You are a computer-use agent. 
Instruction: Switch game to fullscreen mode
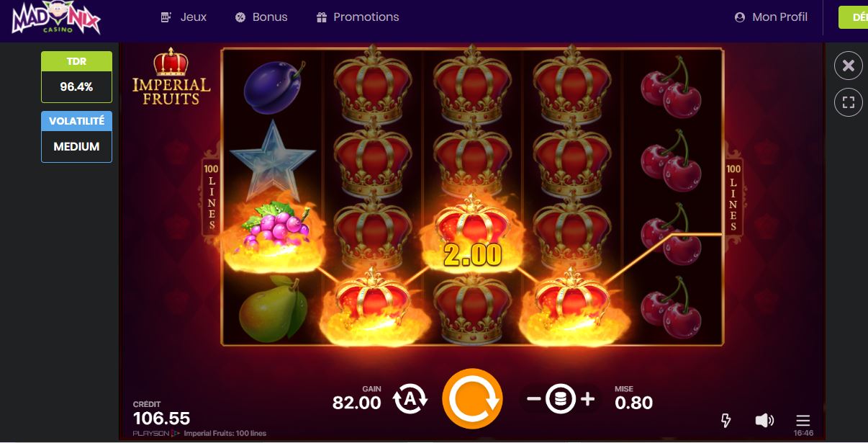pyautogui.click(x=849, y=102)
